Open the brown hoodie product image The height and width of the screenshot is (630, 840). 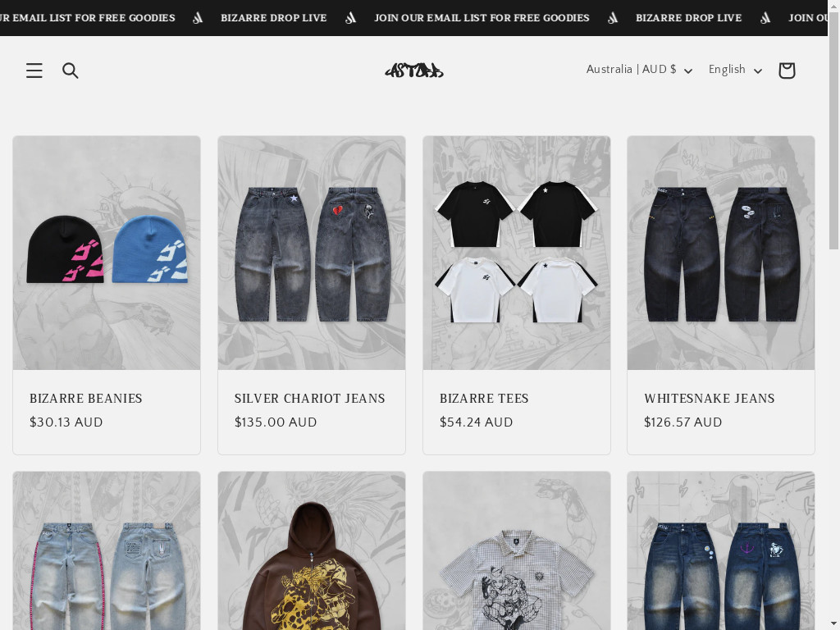312,550
